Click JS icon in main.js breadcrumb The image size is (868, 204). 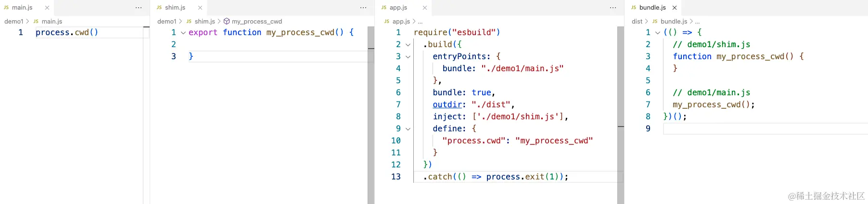(x=36, y=22)
